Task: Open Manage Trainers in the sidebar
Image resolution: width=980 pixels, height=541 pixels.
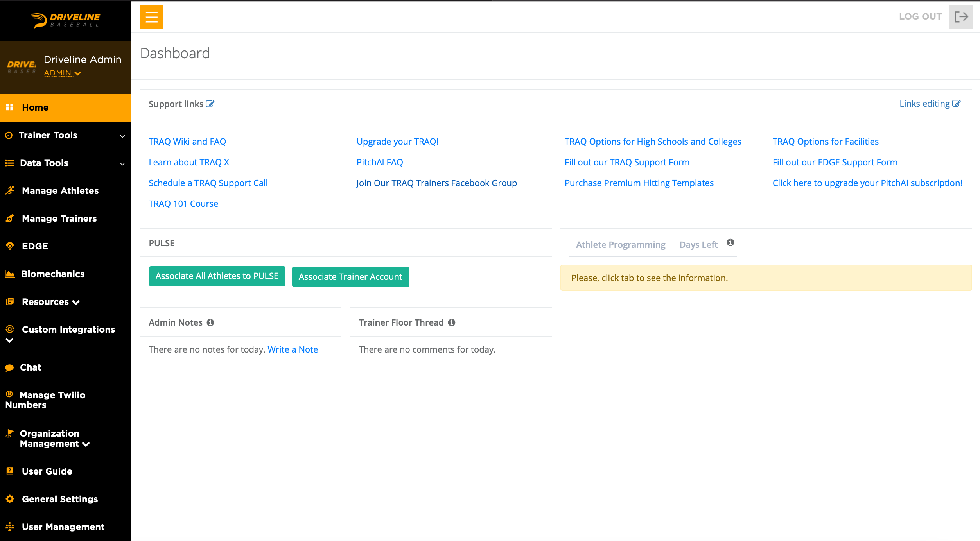Action: 66,218
